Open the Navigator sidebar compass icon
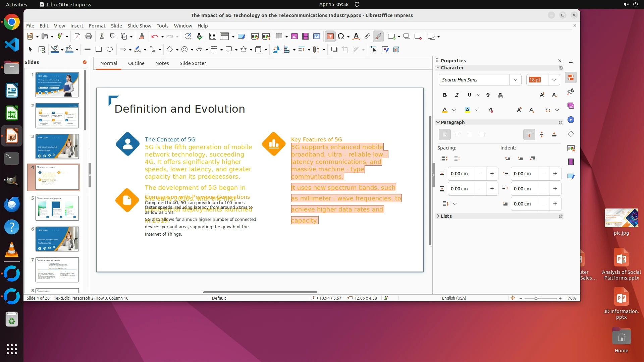The width and height of the screenshot is (644, 362). click(571, 120)
